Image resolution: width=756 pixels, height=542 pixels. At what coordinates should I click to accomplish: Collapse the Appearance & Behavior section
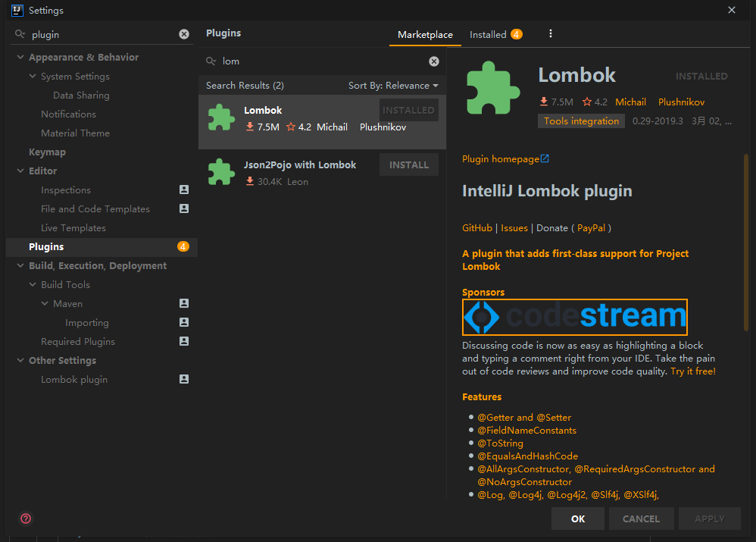[x=20, y=57]
